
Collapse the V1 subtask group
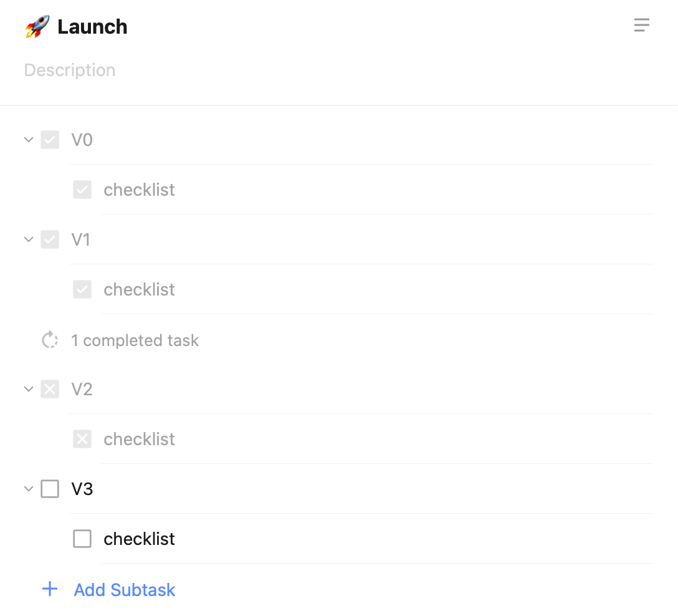tap(28, 239)
